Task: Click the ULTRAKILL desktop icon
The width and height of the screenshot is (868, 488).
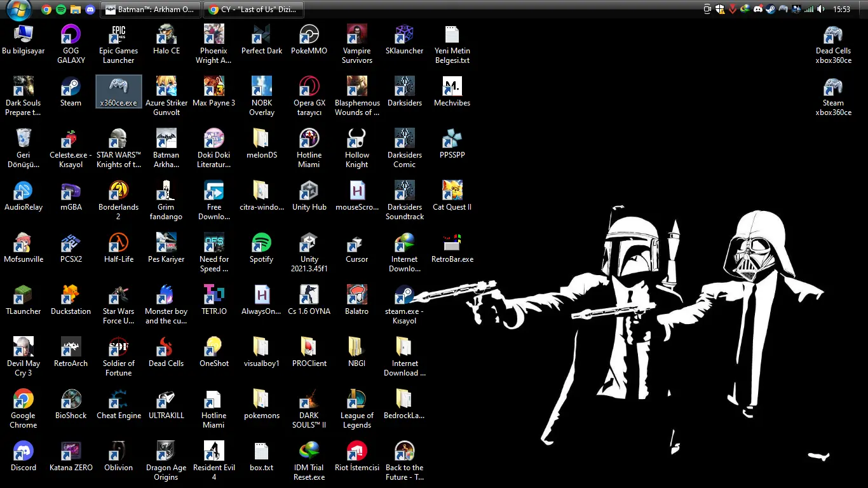Action: pos(166,404)
